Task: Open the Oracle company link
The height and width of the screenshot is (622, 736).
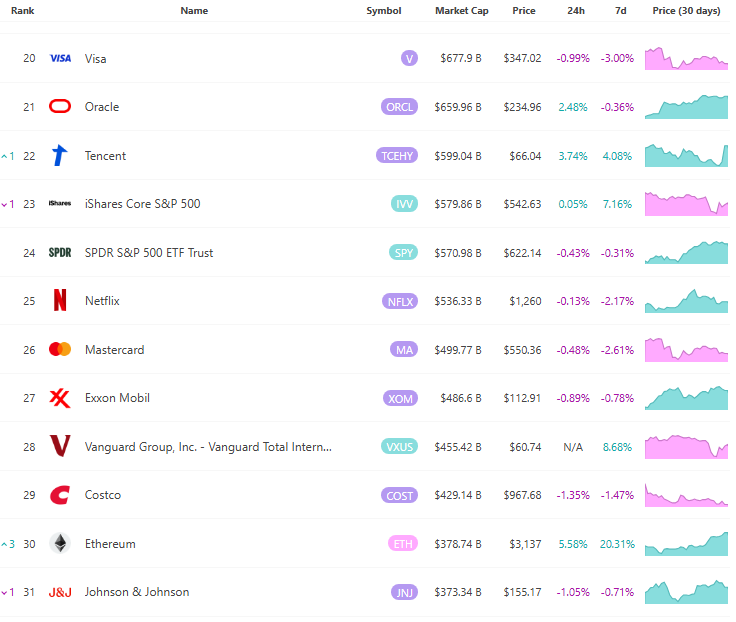Action: point(102,107)
